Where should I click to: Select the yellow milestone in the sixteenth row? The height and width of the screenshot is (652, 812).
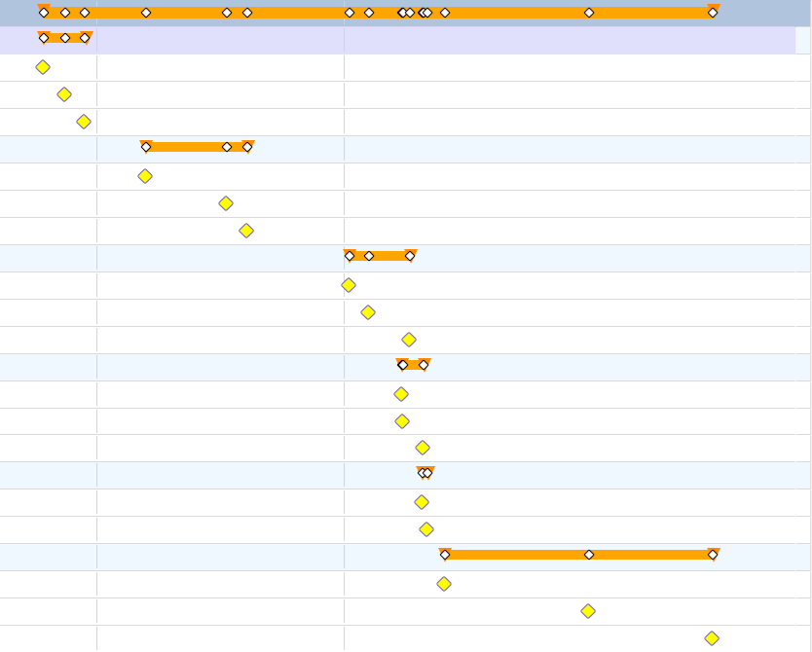[x=402, y=421]
